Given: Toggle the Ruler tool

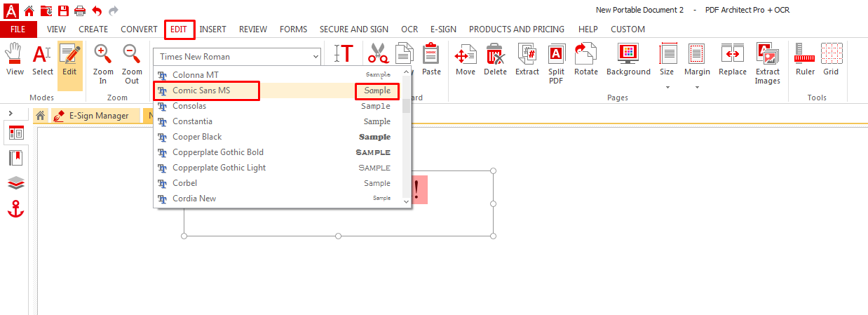Looking at the screenshot, I should pyautogui.click(x=805, y=60).
